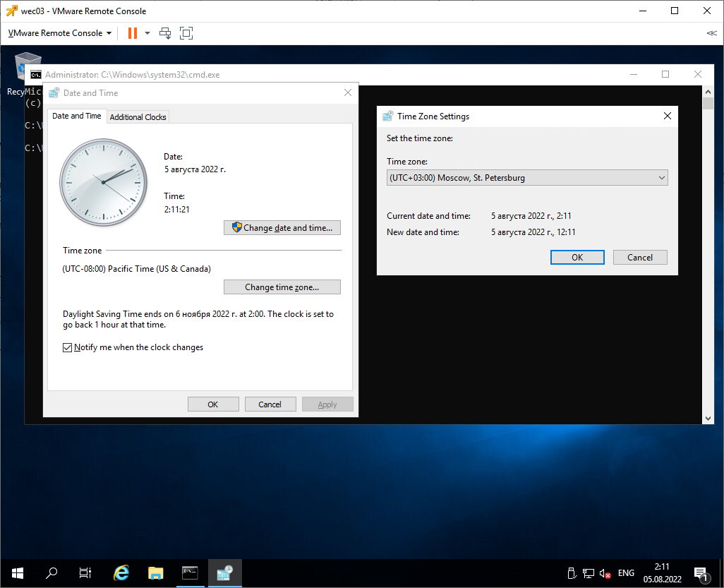Click Change time zone button
This screenshot has width=724, height=588.
tap(282, 287)
